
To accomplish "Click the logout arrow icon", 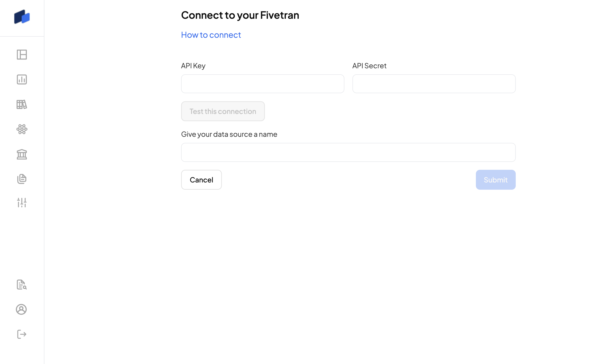I will (x=22, y=334).
